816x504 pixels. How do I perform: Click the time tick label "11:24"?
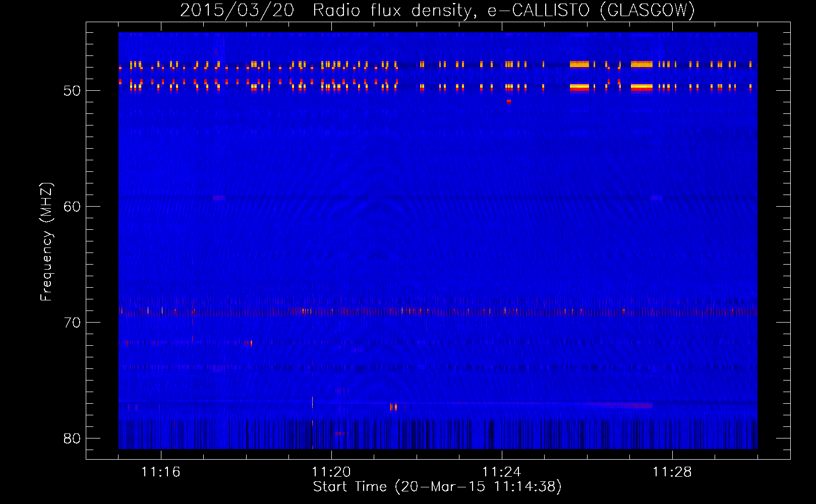[x=502, y=472]
